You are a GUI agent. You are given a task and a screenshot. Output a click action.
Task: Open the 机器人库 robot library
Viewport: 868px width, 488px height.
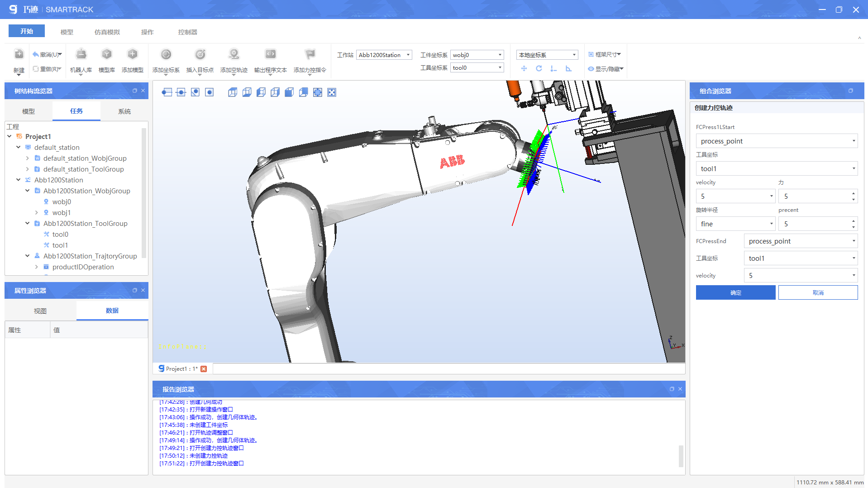click(81, 55)
